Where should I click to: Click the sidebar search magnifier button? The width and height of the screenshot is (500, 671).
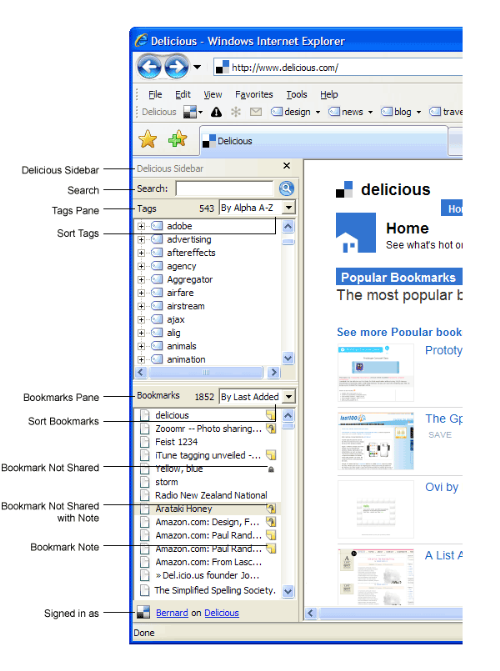click(286, 188)
